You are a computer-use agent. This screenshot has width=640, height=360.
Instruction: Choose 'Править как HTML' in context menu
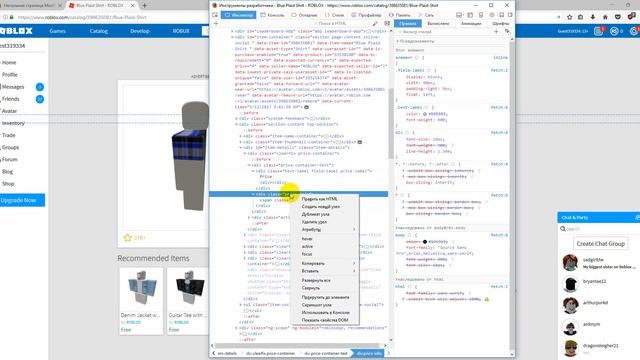(324, 199)
